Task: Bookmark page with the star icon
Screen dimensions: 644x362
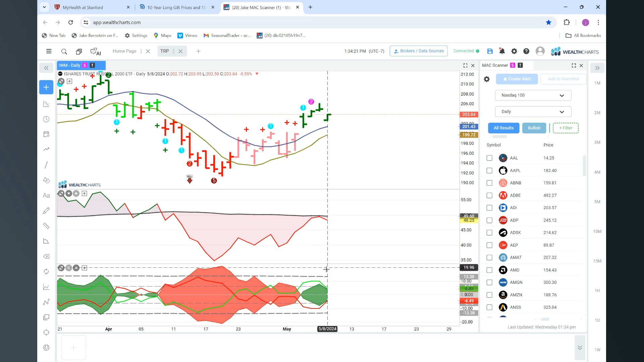Action: (548, 22)
